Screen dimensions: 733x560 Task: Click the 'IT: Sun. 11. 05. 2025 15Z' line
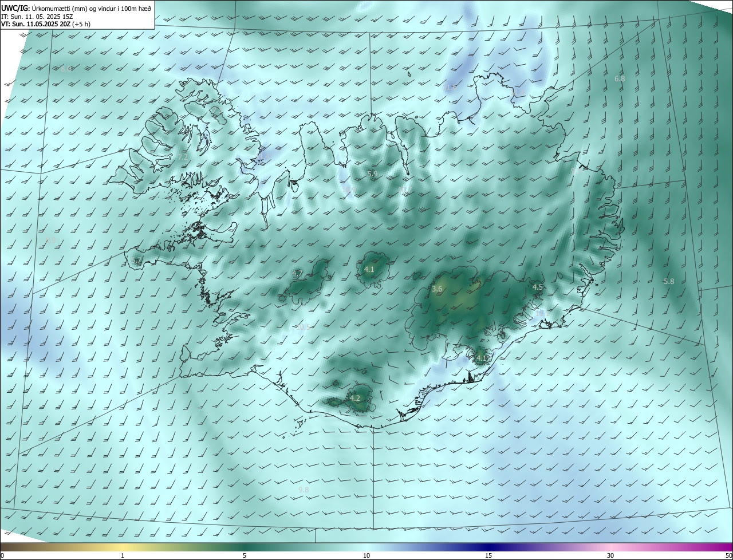tap(37, 16)
